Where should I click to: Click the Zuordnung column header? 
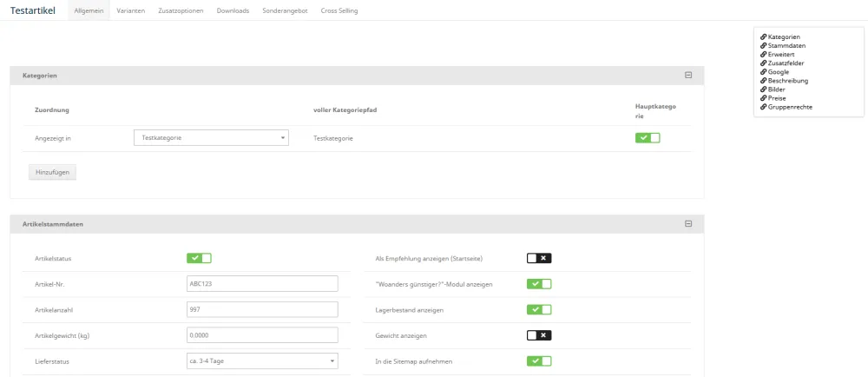coord(51,110)
